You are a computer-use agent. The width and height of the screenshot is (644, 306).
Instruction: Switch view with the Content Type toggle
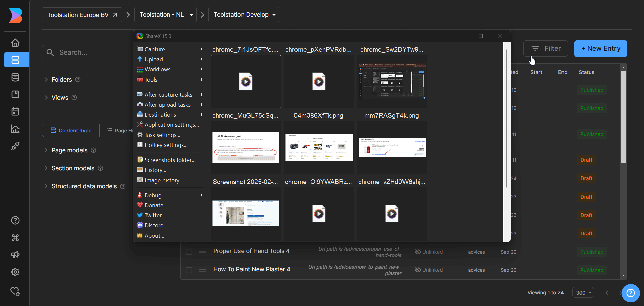click(70, 130)
